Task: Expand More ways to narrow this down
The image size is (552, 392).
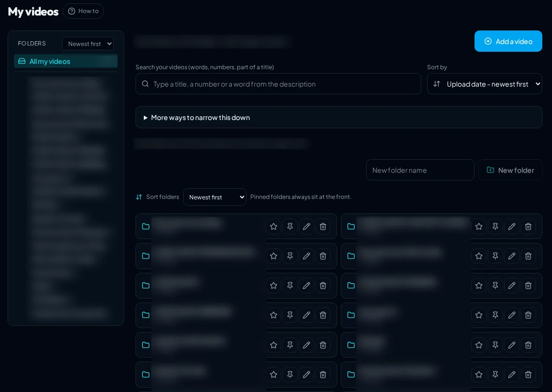Action: tap(338, 117)
